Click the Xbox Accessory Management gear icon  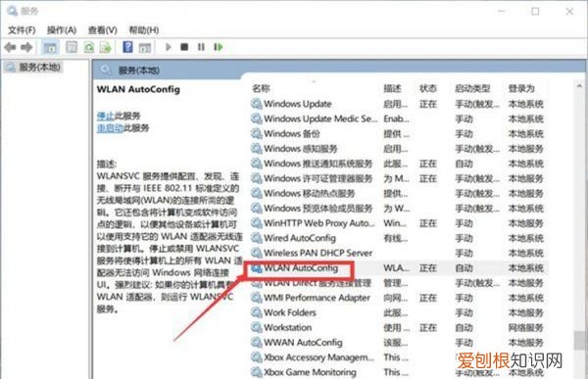coord(257,357)
